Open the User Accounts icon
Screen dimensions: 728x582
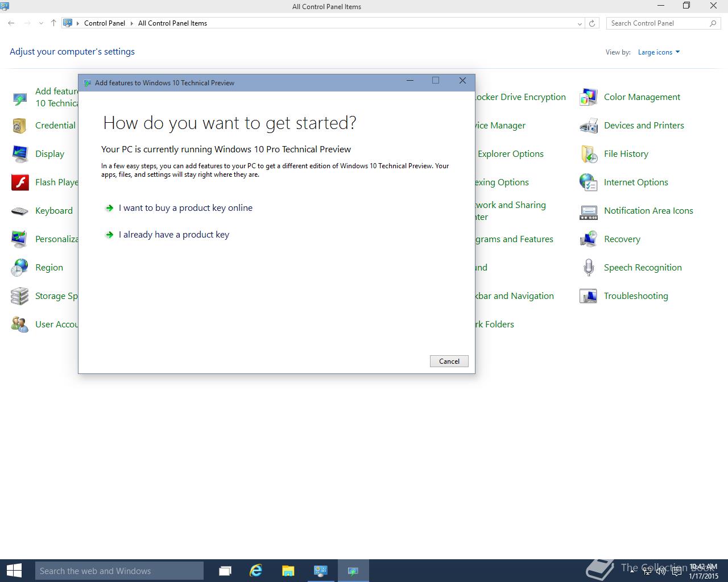[x=19, y=325]
